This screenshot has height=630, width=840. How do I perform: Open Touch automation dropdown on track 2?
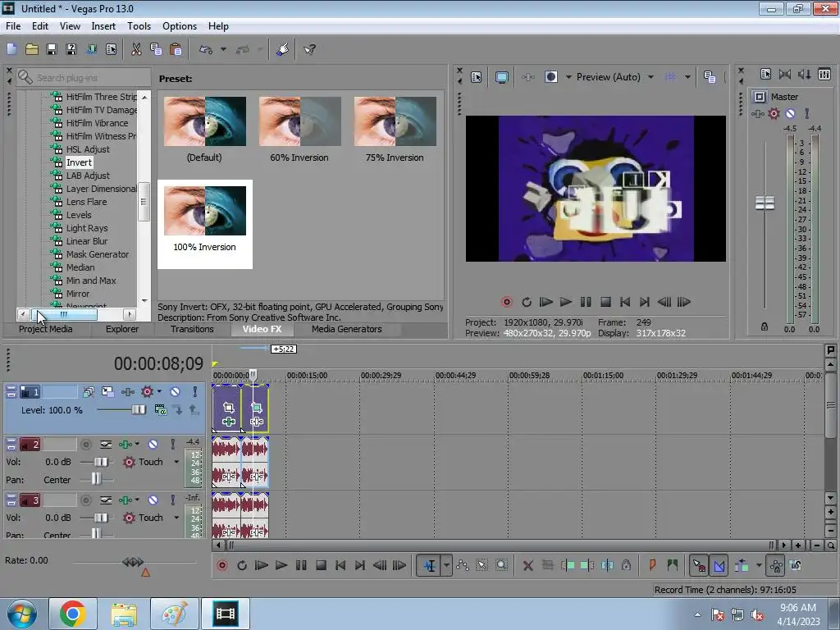tap(176, 462)
